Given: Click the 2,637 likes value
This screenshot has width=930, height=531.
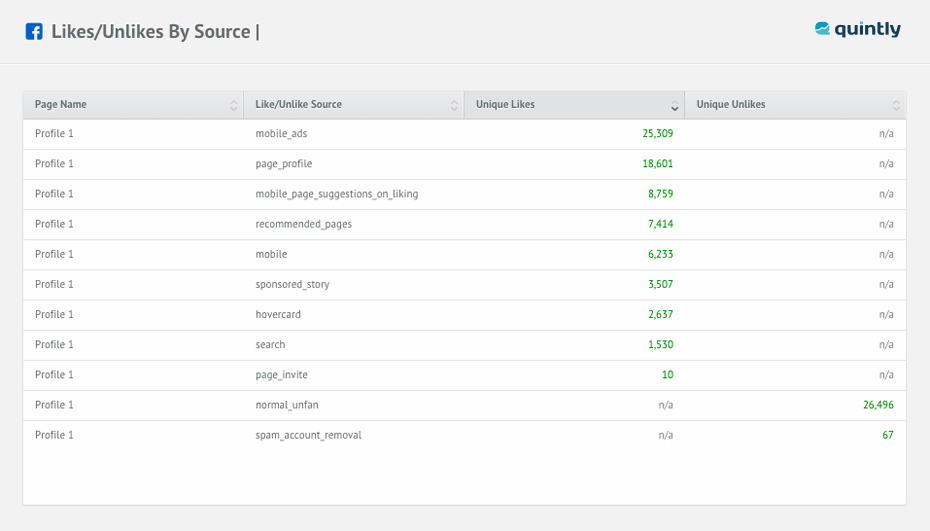Looking at the screenshot, I should pos(660,314).
